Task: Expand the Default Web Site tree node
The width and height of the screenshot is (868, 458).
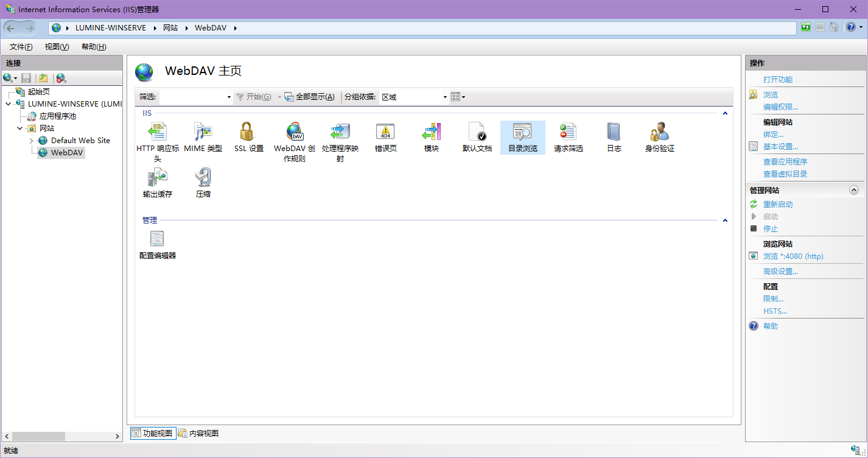Action: [32, 141]
